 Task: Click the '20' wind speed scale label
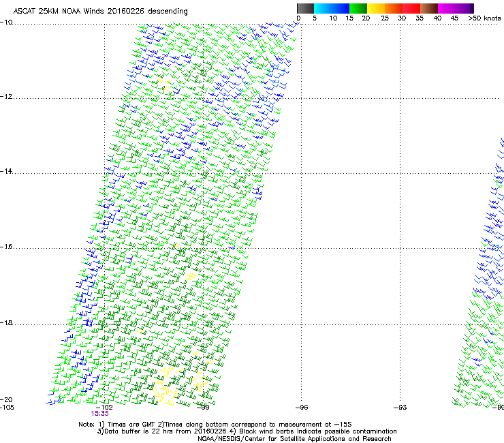(x=366, y=18)
